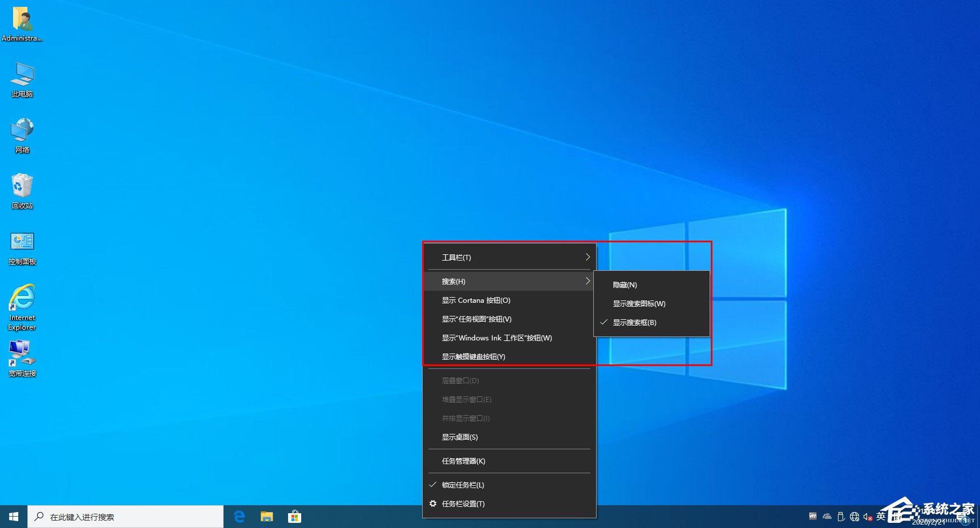980x528 pixels.
Task: Toggle 显示"Windows Ink 工作区"按钮(W) option
Action: coord(509,338)
